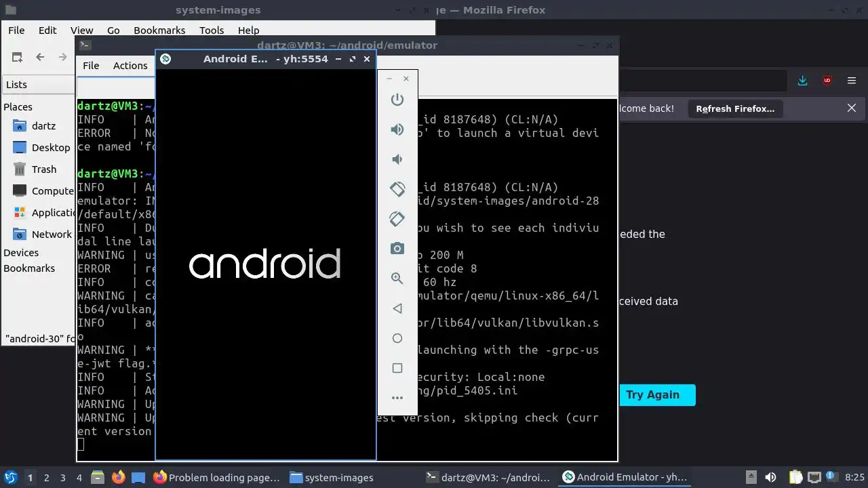Viewport: 868px width, 488px height.
Task: Launch Firefox from taskbar quicklaunch icon
Action: pyautogui.click(x=118, y=477)
